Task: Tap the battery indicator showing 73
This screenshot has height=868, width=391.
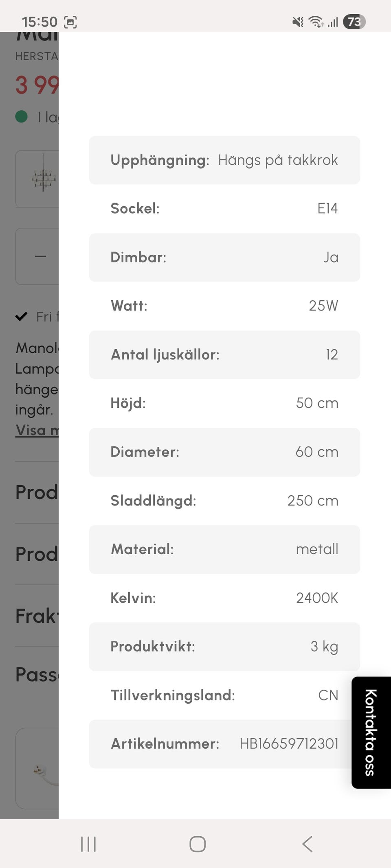Action: pos(354,22)
